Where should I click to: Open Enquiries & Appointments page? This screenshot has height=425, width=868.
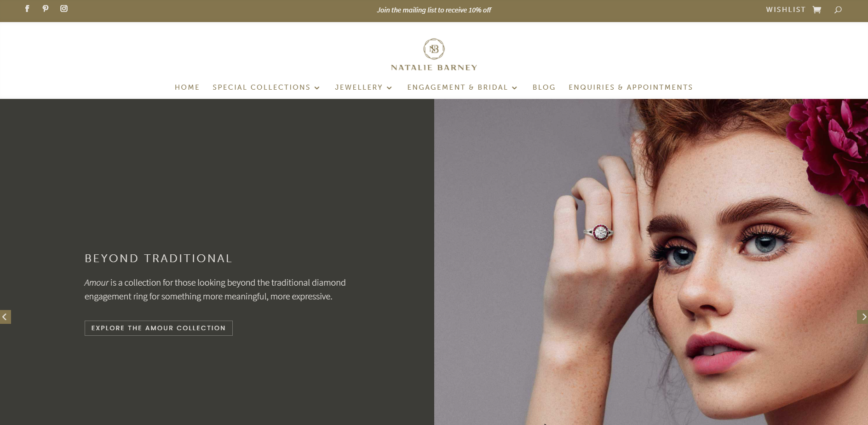631,87
